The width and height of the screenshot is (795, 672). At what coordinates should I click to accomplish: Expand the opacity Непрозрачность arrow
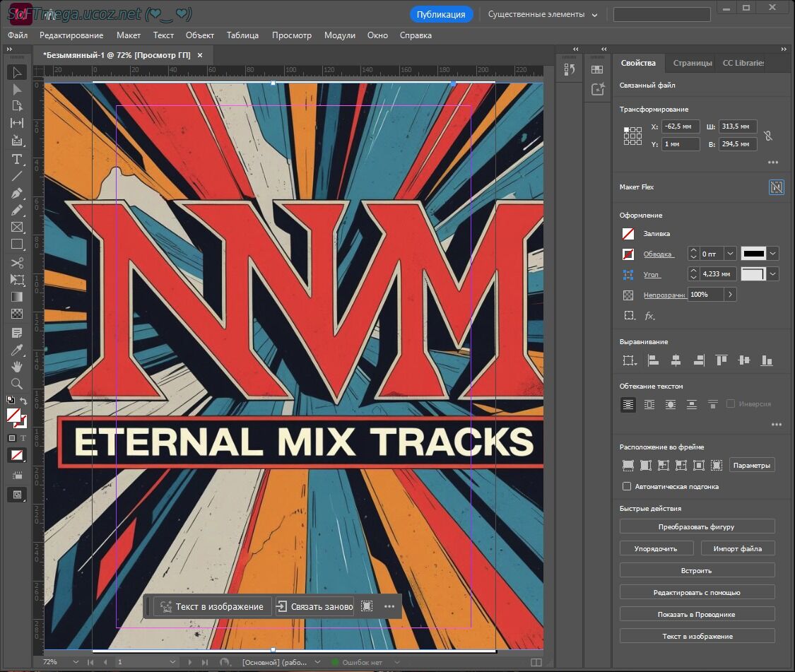(730, 294)
